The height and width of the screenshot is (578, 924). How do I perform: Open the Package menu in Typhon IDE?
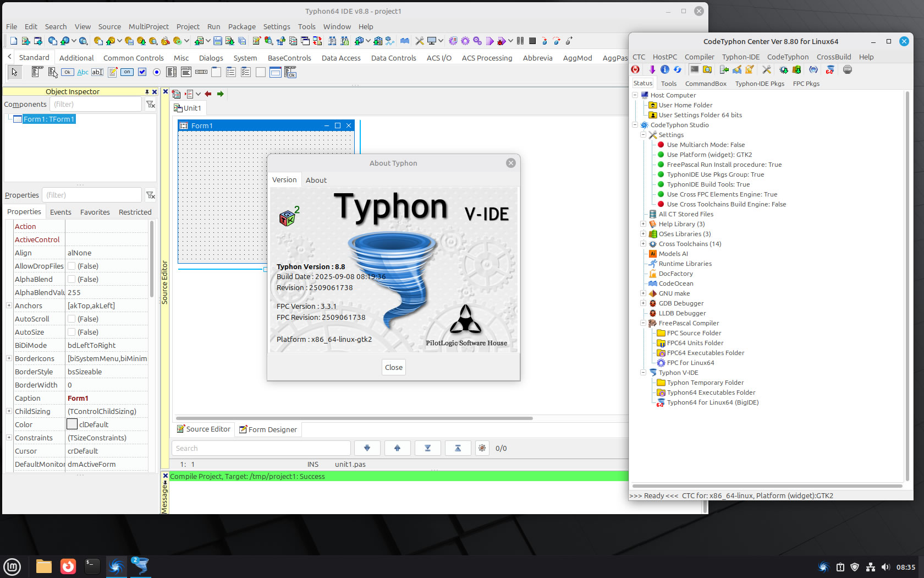(x=242, y=26)
